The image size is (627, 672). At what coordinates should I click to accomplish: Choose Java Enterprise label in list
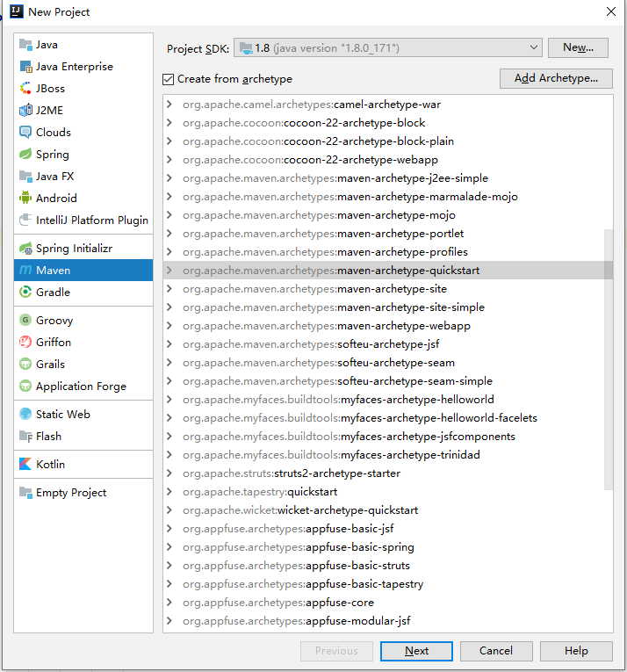pyautogui.click(x=75, y=67)
